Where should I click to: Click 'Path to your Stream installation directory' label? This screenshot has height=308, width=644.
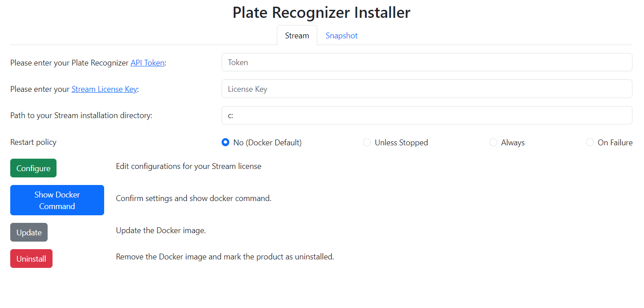coord(81,115)
